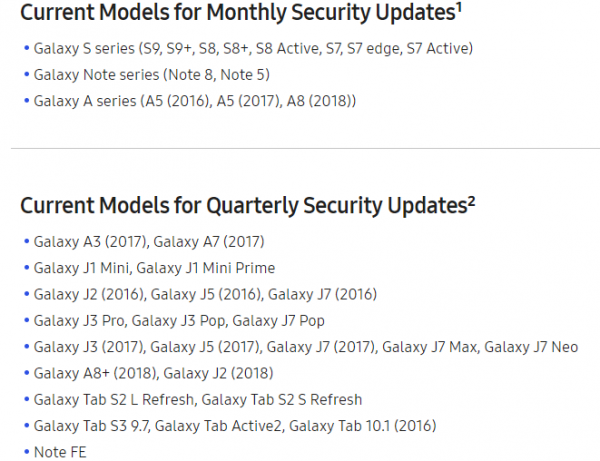Image resolution: width=600 pixels, height=461 pixels.
Task: Click the "Galaxy J3 Pro" text
Action: pyautogui.click(x=77, y=320)
